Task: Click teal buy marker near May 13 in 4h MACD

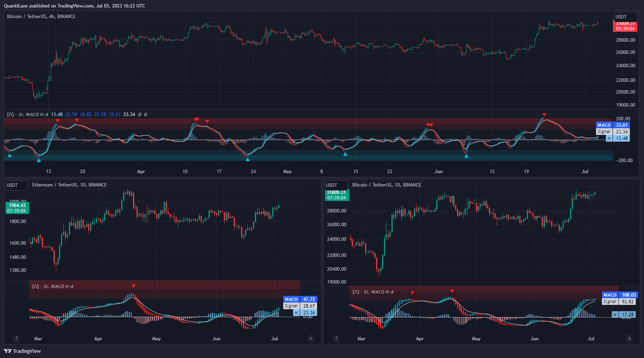Action: point(345,154)
